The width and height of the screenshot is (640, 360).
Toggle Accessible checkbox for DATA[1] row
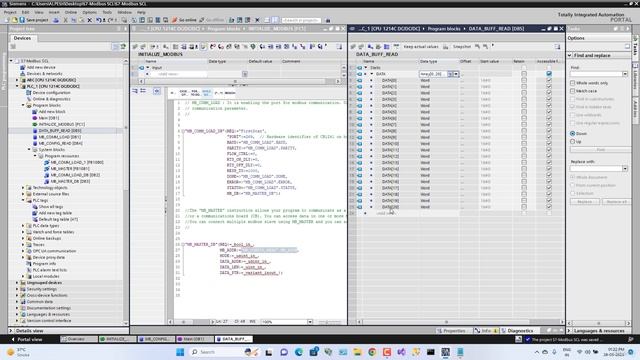click(x=549, y=87)
